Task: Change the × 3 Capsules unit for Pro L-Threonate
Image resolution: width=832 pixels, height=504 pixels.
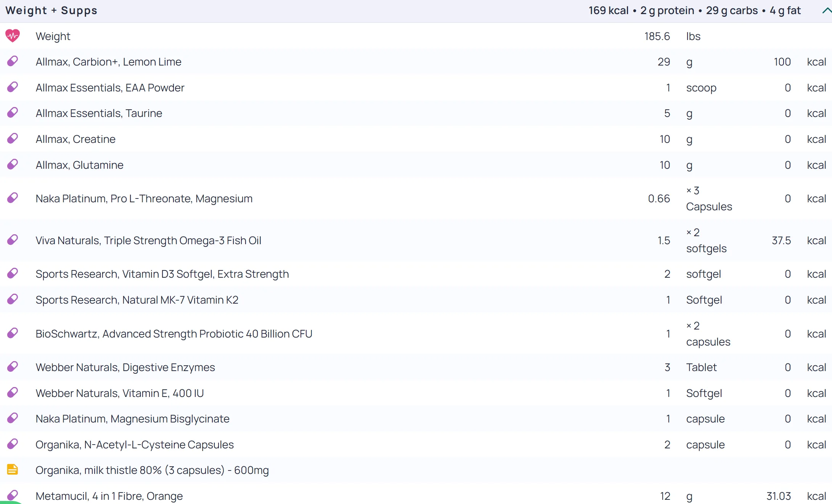Action: tap(709, 198)
